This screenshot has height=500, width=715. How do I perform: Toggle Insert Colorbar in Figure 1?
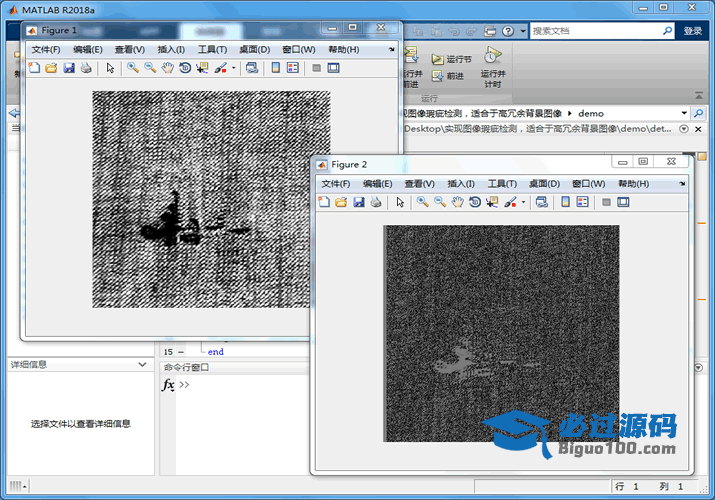tap(275, 68)
